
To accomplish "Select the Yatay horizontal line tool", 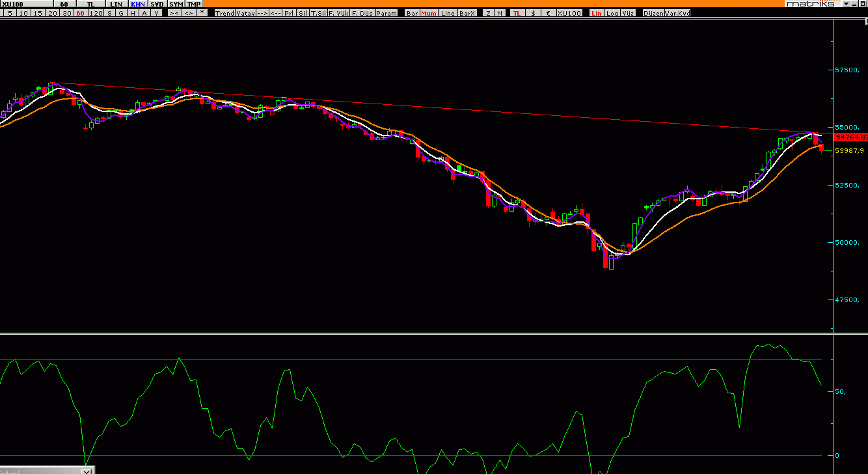I will pos(245,13).
